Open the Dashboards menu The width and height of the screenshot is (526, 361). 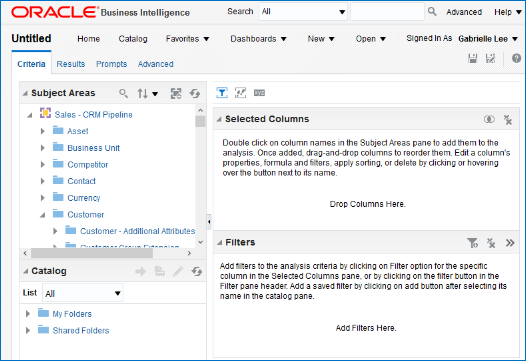pyautogui.click(x=258, y=39)
